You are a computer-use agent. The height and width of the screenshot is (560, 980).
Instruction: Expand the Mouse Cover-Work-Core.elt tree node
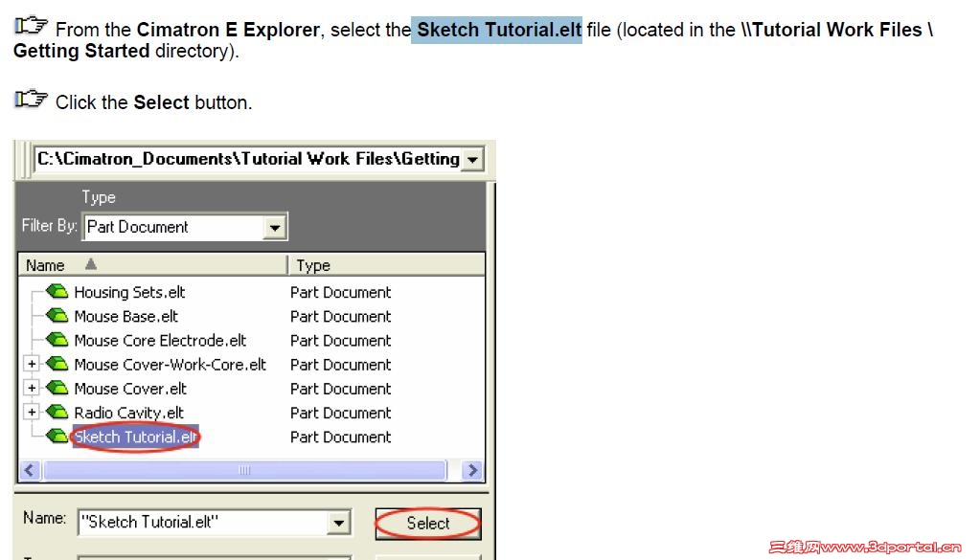(32, 364)
